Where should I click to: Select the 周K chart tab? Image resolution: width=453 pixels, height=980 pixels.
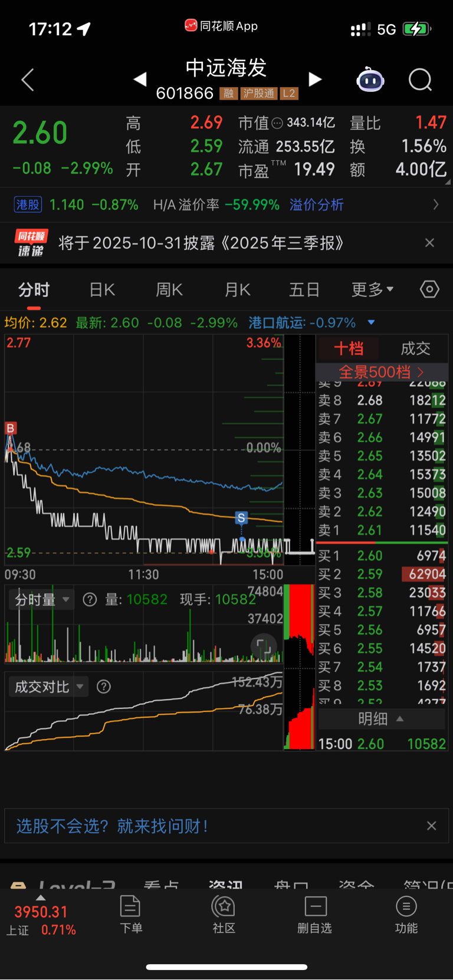click(x=170, y=290)
